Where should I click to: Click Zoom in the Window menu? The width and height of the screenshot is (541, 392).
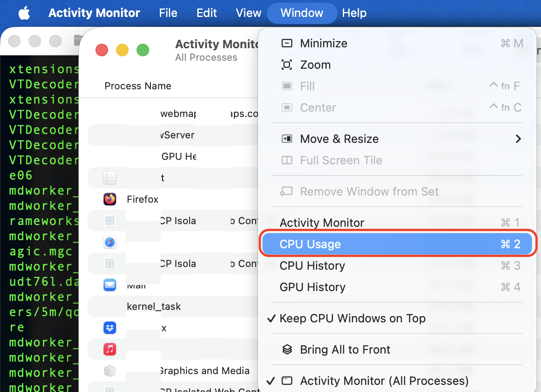(x=315, y=65)
